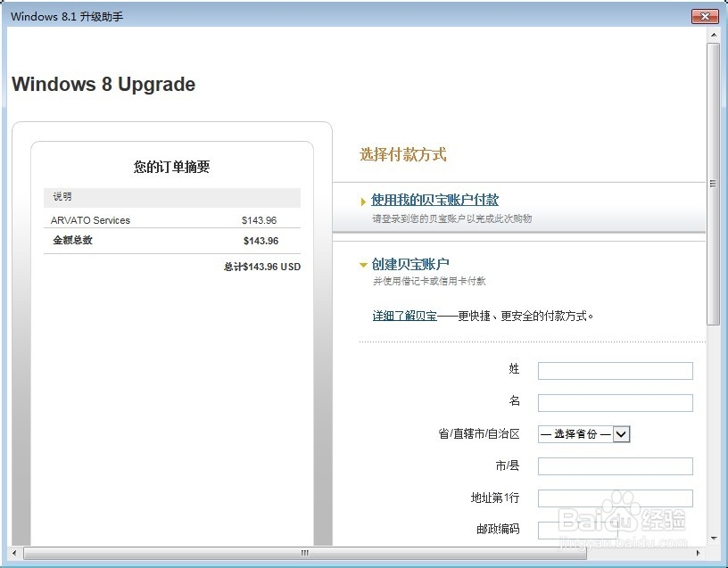Viewport: 728px width, 568px height.
Task: Focus the 地址第1行 address input field
Action: point(616,498)
